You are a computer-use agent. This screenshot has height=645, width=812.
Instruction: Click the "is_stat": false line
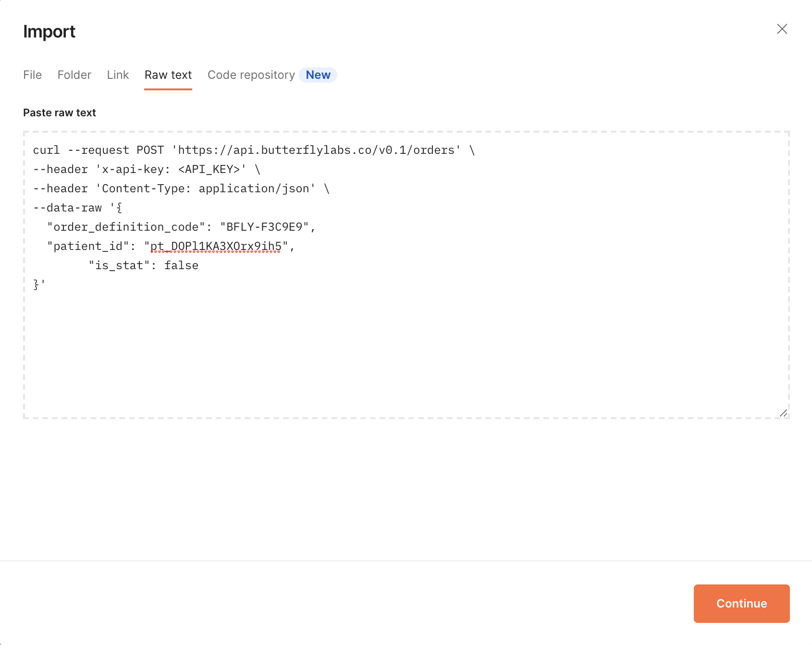pos(143,265)
